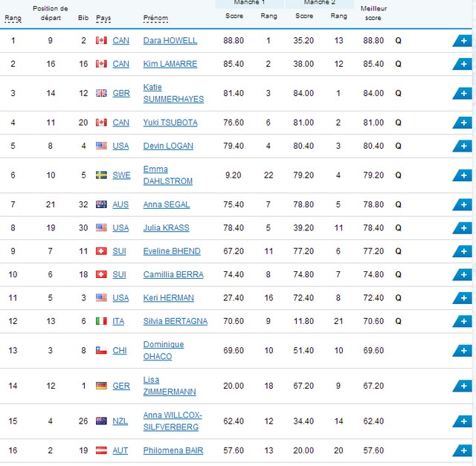
Task: Click the British flag in GBR row
Action: [x=101, y=93]
